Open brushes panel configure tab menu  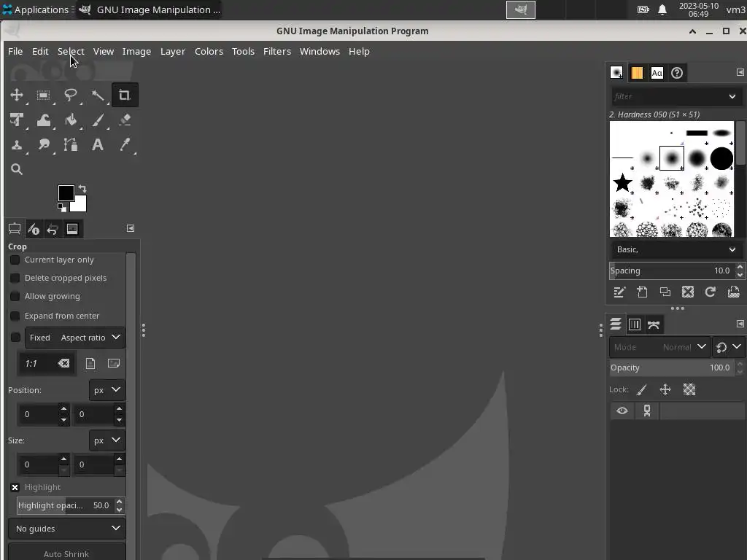coord(740,72)
